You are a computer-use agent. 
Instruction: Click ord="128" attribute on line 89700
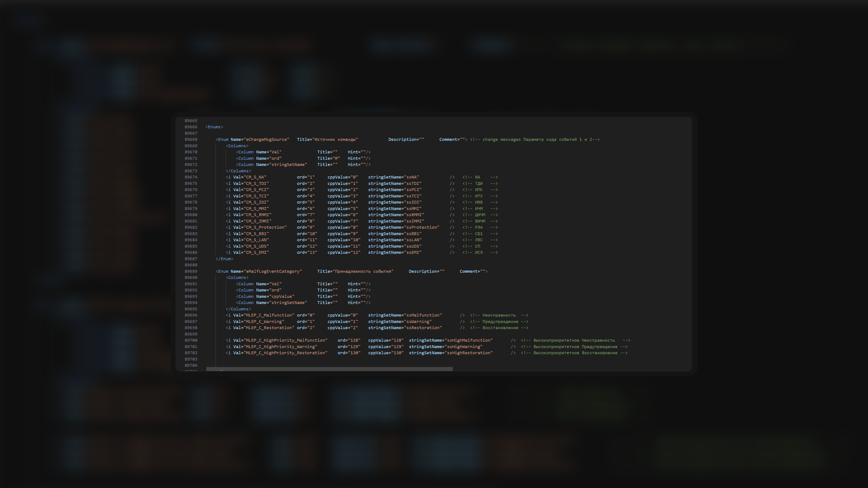click(x=349, y=340)
